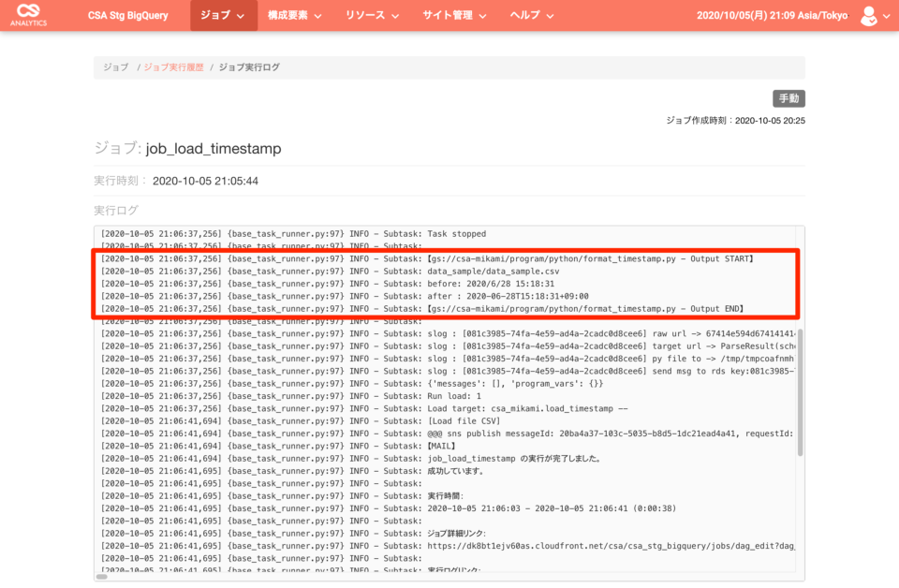Navigate to ジョブ実行履歴 via breadcrumb

click(x=174, y=66)
